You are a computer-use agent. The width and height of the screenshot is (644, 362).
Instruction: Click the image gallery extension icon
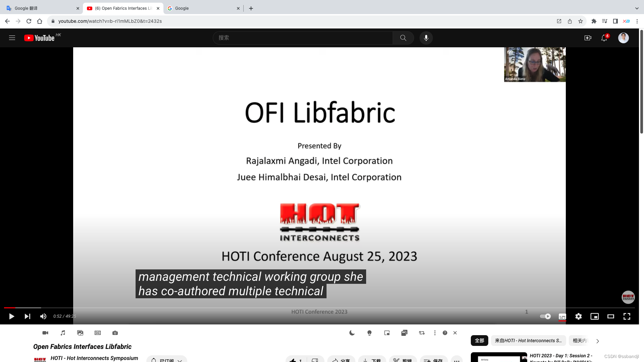click(x=80, y=333)
